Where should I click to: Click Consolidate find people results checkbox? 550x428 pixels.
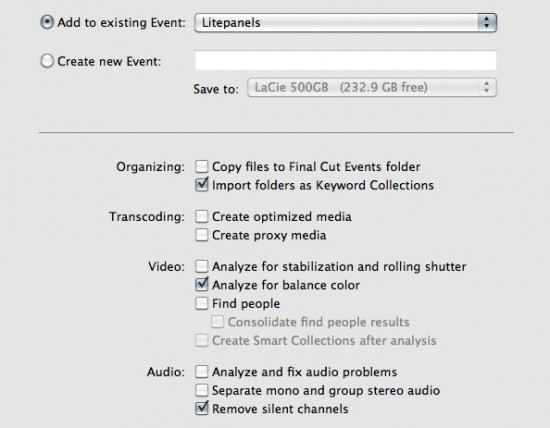click(x=217, y=322)
